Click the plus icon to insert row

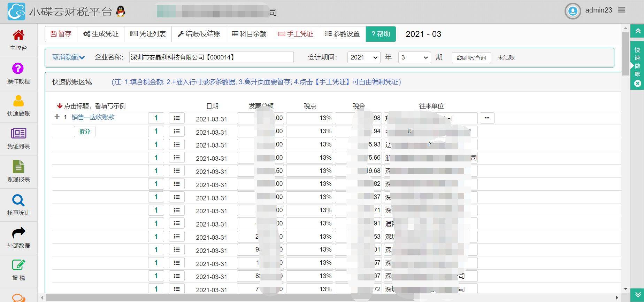[57, 117]
